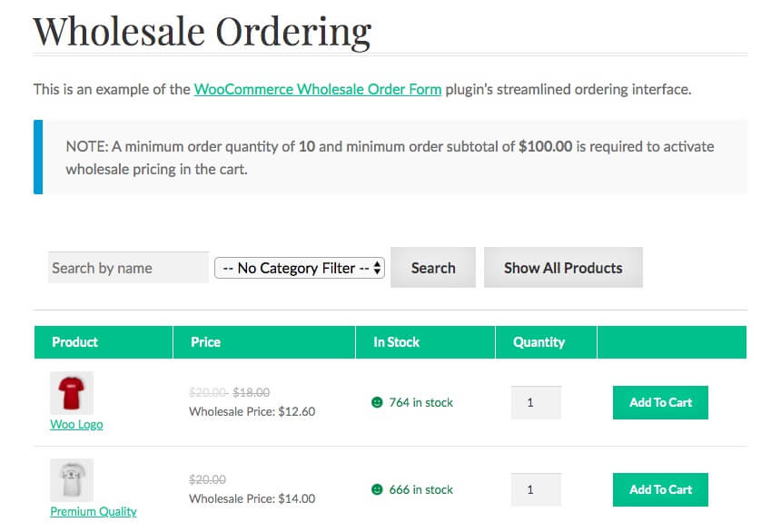781x532 pixels.
Task: Add Premium Quality to cart
Action: pyautogui.click(x=660, y=489)
